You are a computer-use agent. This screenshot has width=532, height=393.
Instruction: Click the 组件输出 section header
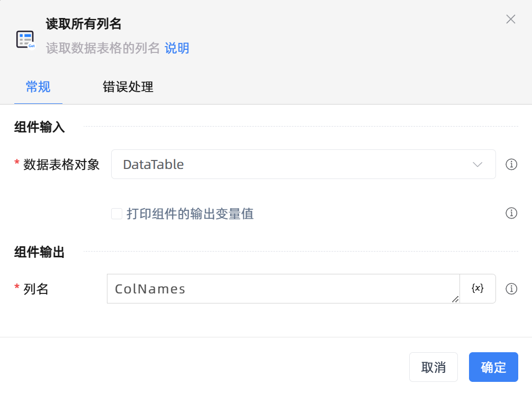point(39,252)
